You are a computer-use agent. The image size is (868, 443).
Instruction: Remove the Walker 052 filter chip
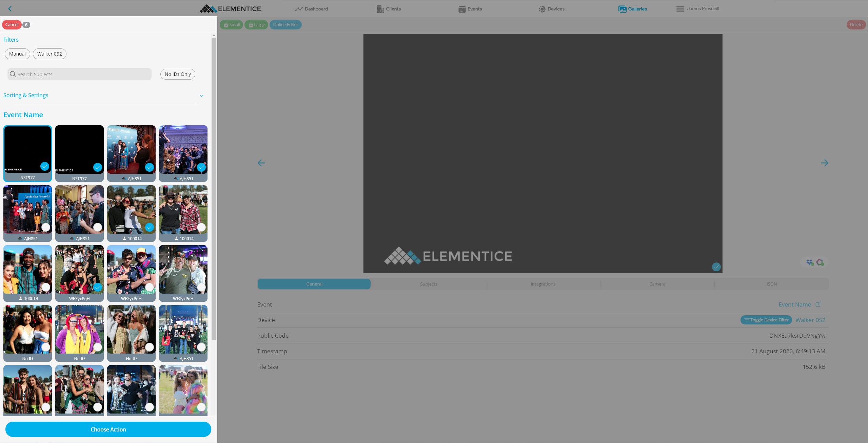point(50,54)
